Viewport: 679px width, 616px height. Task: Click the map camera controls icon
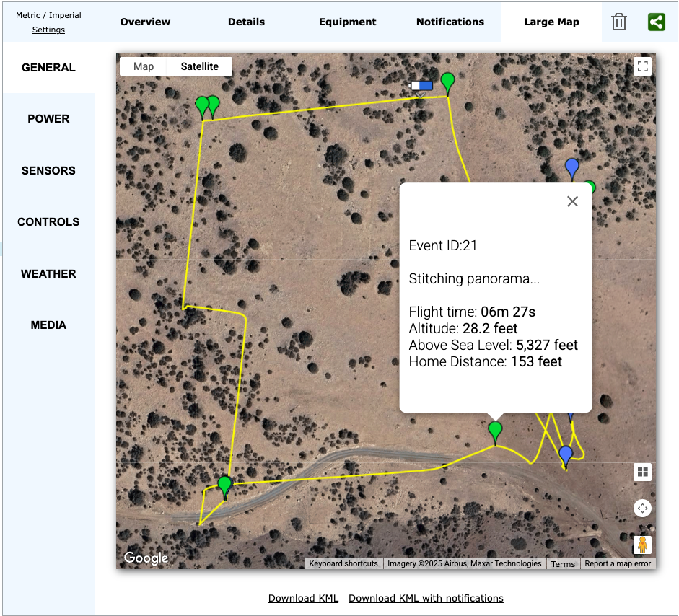[x=642, y=509]
